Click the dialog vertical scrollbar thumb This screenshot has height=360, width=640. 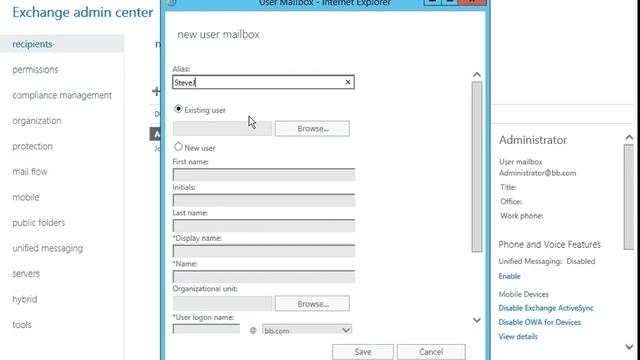point(477,167)
